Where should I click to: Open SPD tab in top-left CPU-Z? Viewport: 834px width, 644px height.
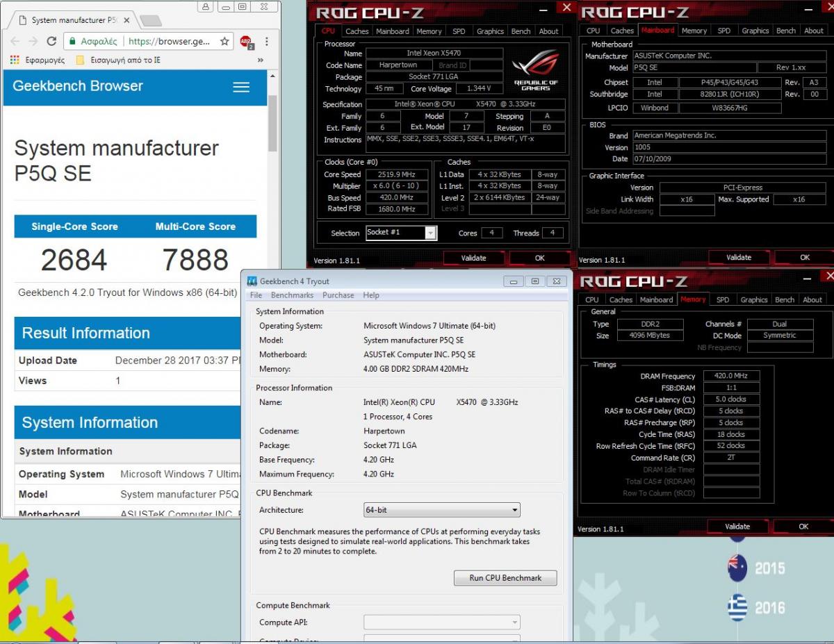[x=459, y=31]
